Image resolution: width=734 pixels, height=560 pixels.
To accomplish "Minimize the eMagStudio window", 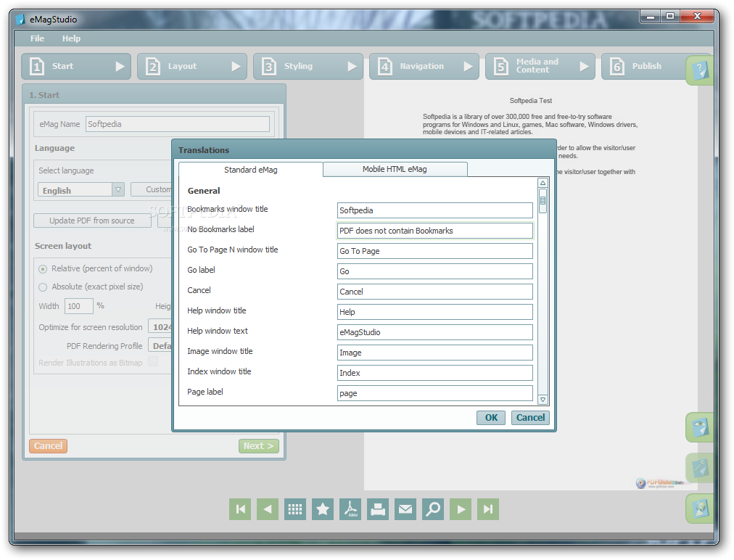I will [x=650, y=17].
